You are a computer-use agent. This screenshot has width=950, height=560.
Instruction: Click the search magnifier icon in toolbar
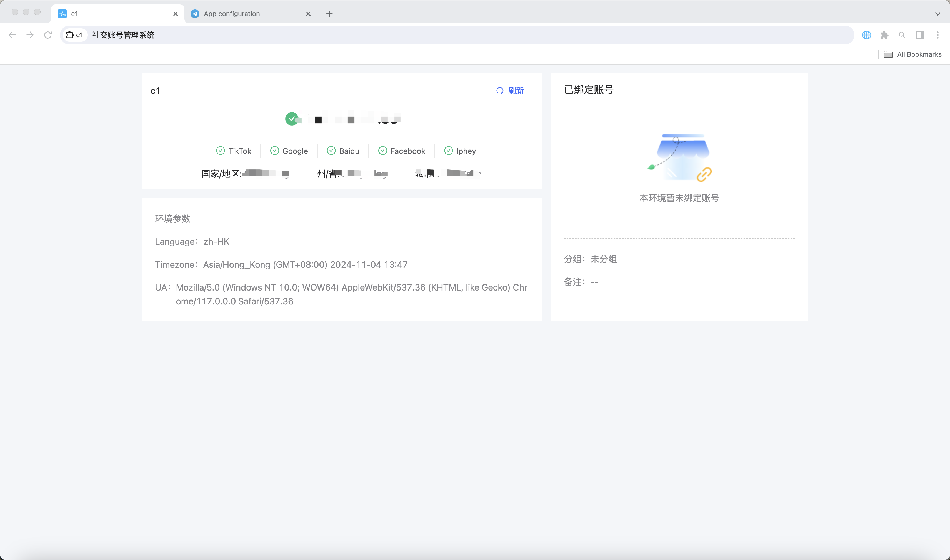(x=902, y=35)
